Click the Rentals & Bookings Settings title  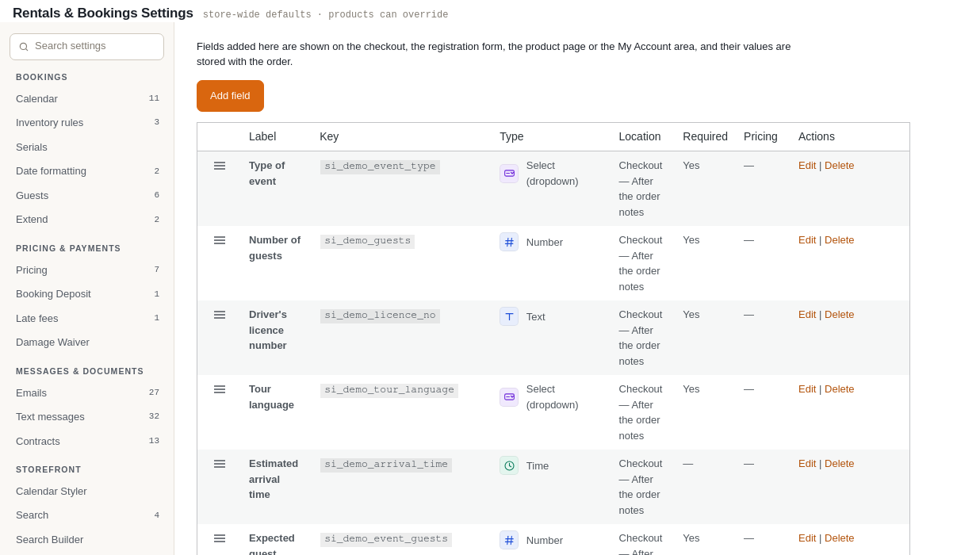click(103, 13)
